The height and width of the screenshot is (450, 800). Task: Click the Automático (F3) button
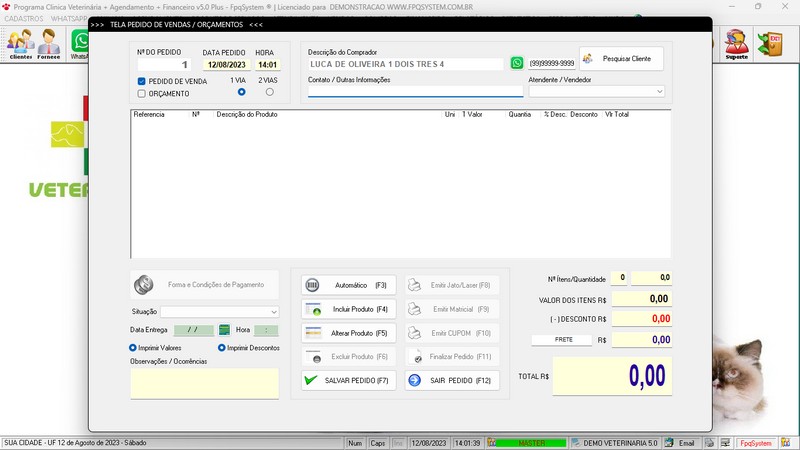(x=348, y=285)
